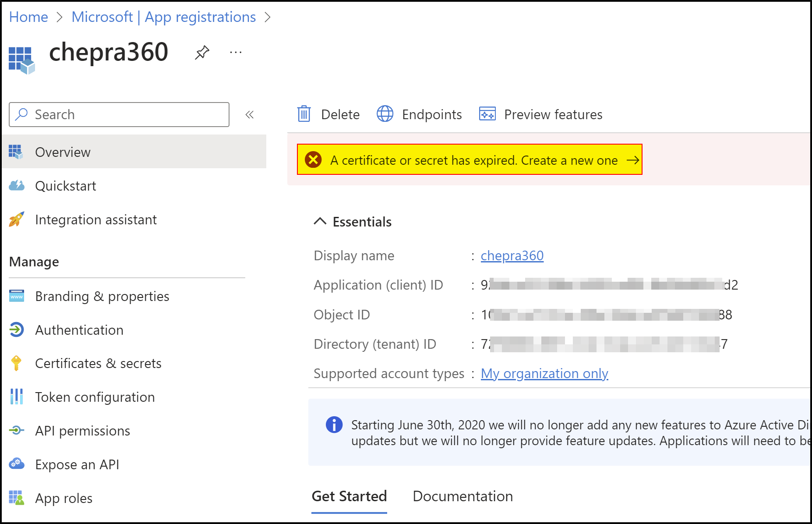This screenshot has height=524, width=812.
Task: Click the Expose an API cloud icon
Action: pos(17,464)
